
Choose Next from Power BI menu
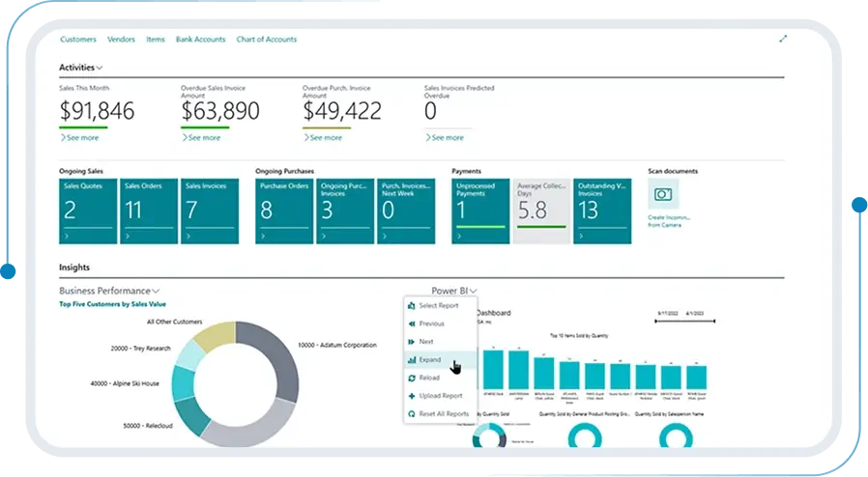tap(441, 342)
